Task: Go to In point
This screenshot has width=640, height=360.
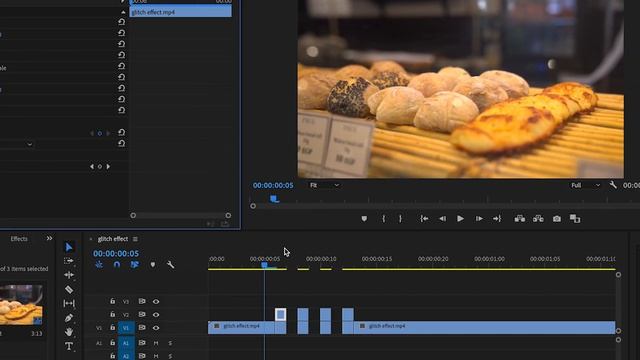Action: [424, 219]
